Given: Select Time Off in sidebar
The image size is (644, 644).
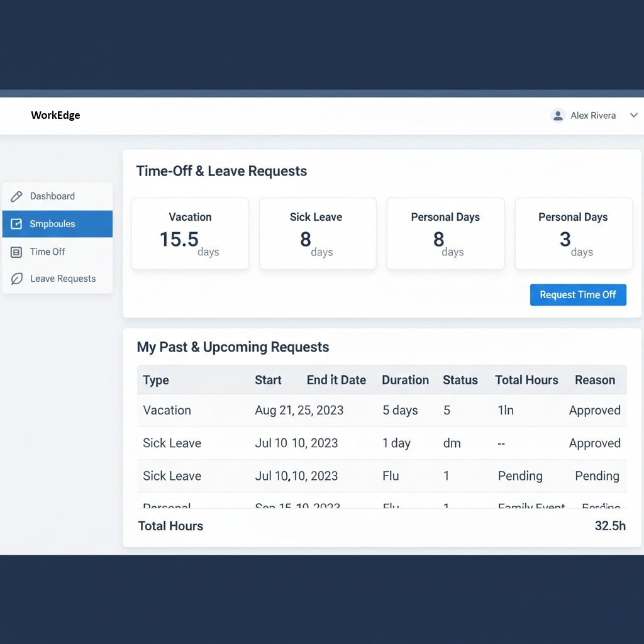Looking at the screenshot, I should [x=48, y=252].
